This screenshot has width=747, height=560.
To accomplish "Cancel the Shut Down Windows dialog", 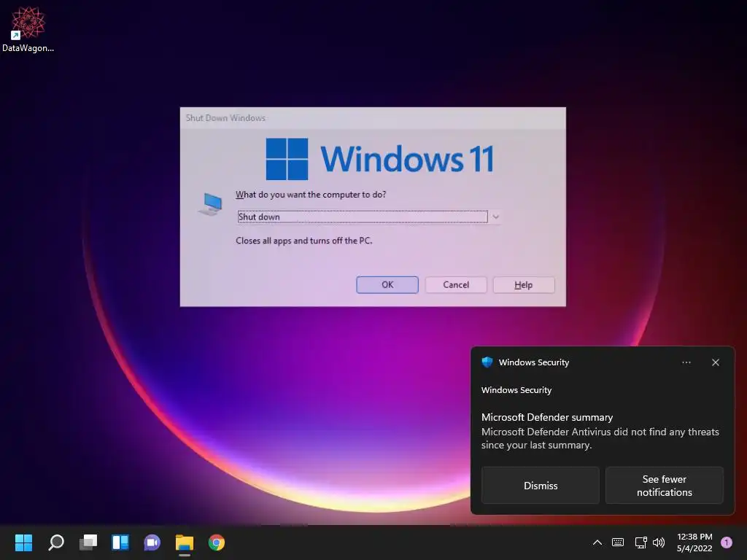I will pyautogui.click(x=456, y=285).
